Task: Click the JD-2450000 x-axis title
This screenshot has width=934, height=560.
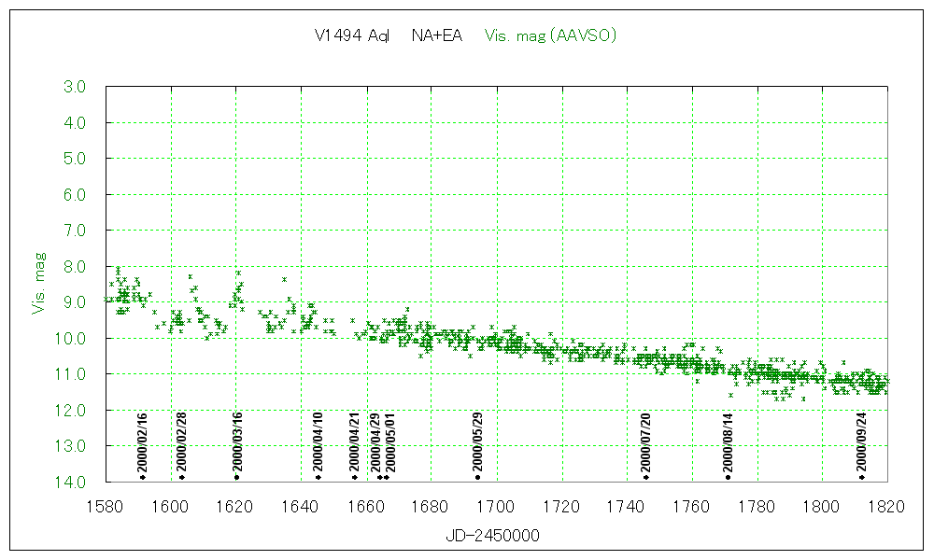Action: (492, 536)
